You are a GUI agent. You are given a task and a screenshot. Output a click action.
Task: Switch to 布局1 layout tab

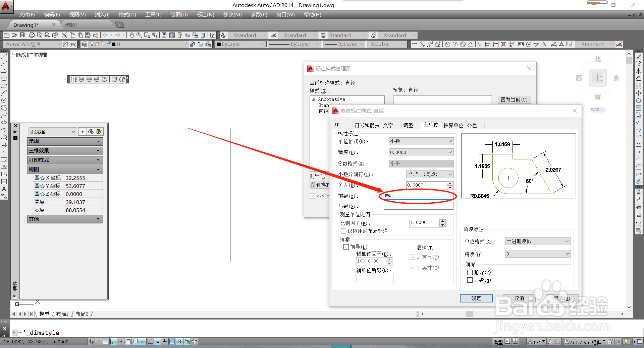point(62,314)
